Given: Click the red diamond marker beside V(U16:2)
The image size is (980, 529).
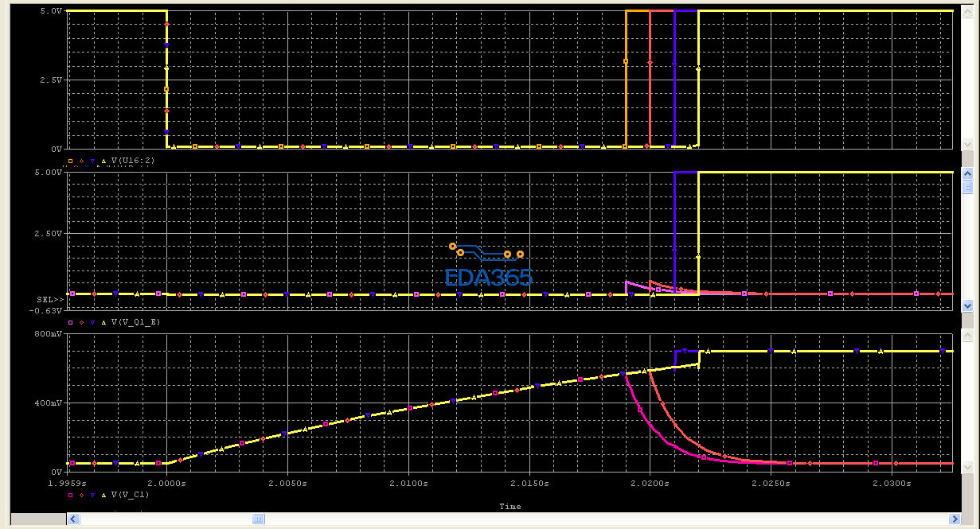Looking at the screenshot, I should (x=82, y=161).
